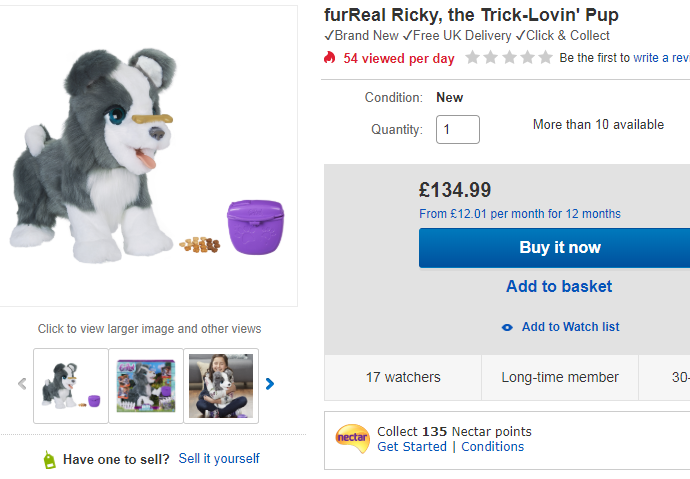Click the Quantity input field
Viewport: 690px width, 479px height.
[x=457, y=129]
